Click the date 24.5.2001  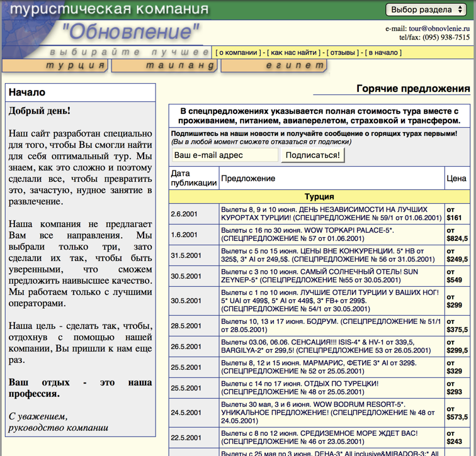coord(186,413)
